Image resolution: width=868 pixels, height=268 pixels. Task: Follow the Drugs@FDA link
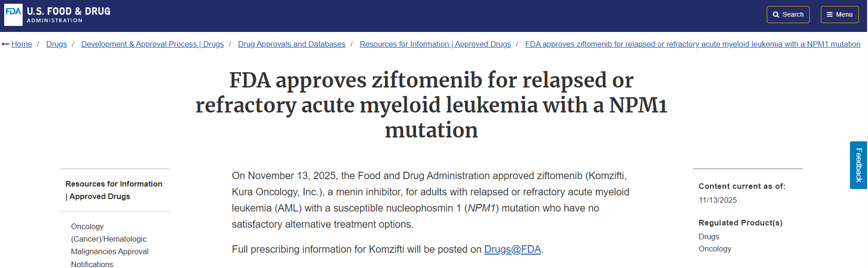[x=512, y=249]
